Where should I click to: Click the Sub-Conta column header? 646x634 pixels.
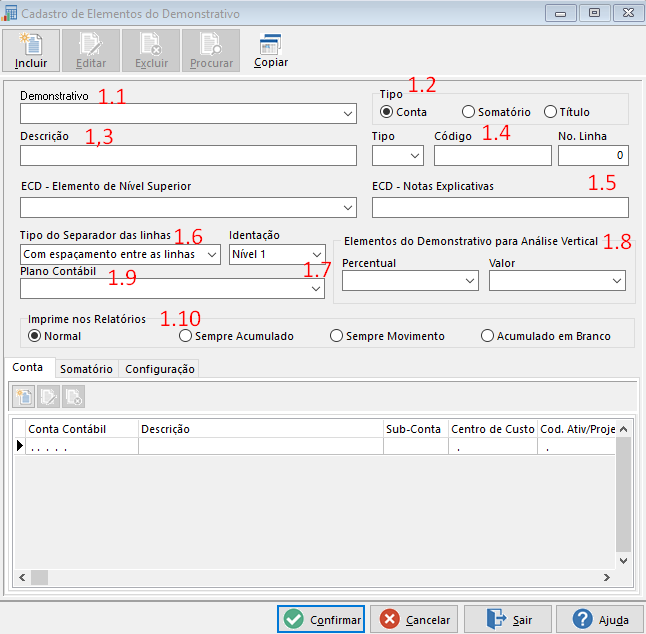(x=416, y=429)
